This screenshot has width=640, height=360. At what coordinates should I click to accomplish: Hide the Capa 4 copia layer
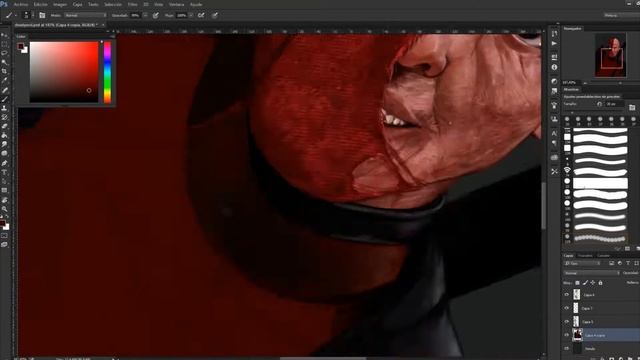pyautogui.click(x=567, y=335)
